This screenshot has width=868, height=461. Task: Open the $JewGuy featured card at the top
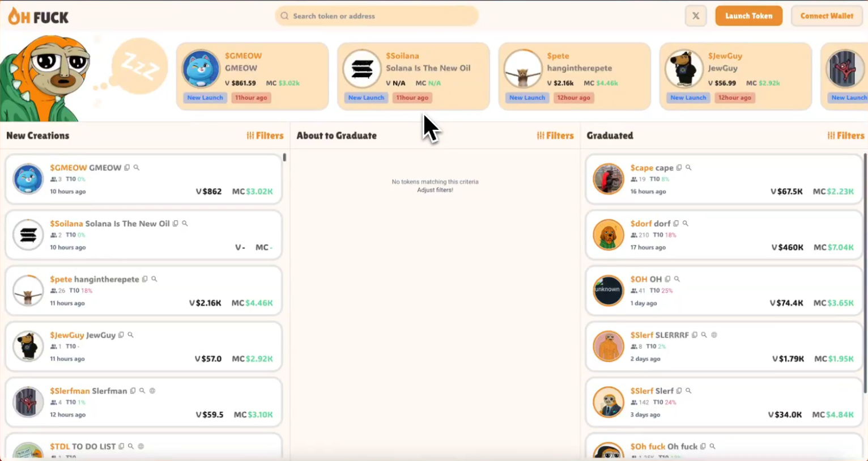(x=735, y=77)
